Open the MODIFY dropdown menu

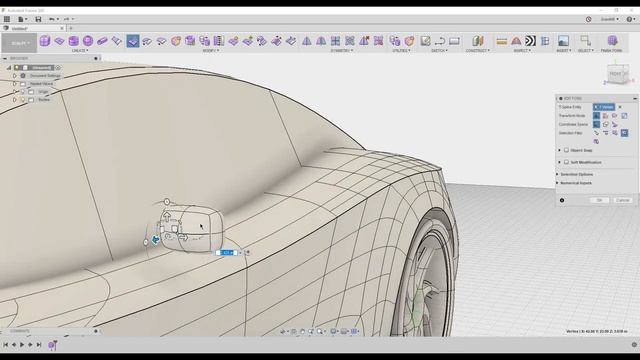tap(211, 51)
